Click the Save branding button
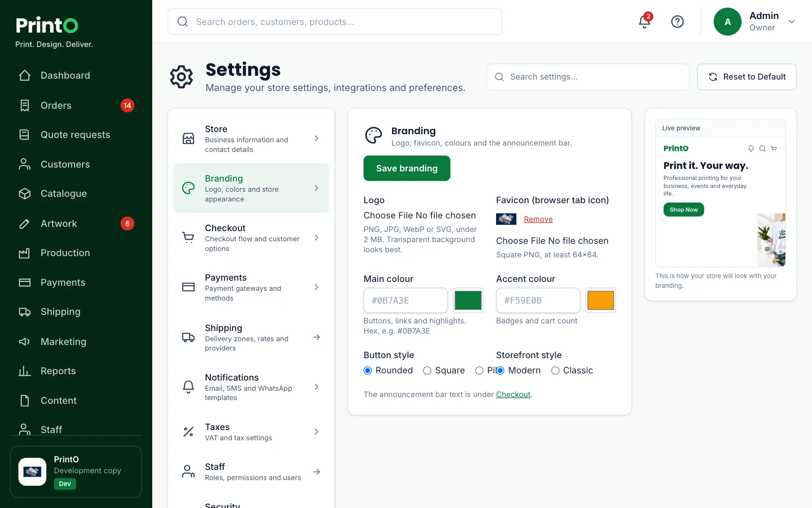Image resolution: width=812 pixels, height=508 pixels. pyautogui.click(x=407, y=168)
